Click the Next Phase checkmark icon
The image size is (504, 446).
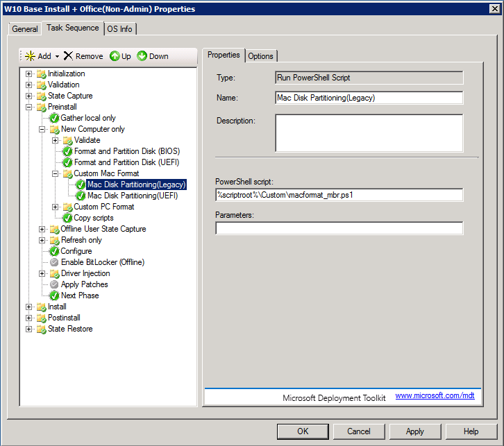[54, 295]
